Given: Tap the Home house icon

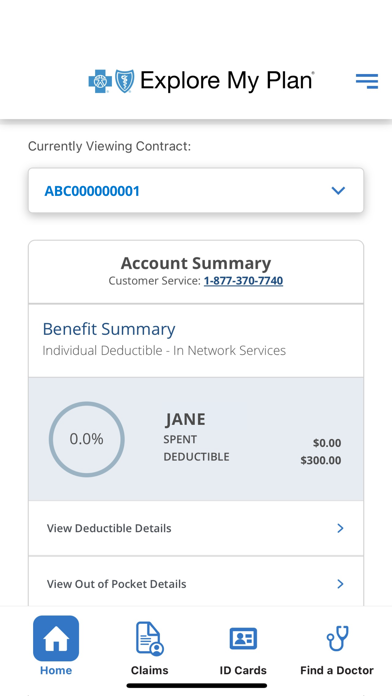Looking at the screenshot, I should 56,638.
